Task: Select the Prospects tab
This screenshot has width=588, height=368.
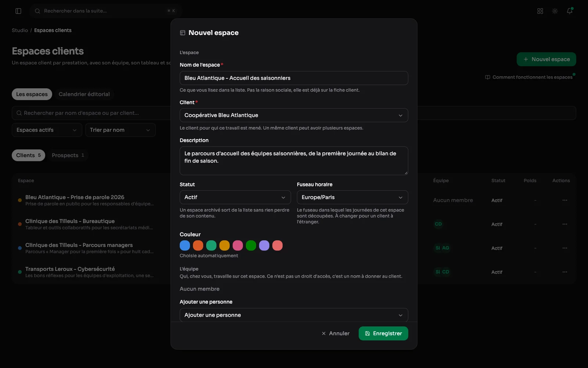Action: (68, 155)
